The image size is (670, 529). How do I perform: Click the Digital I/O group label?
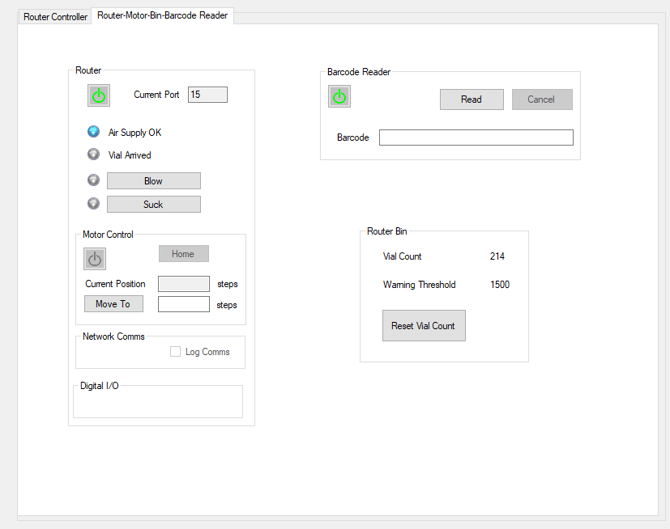99,386
